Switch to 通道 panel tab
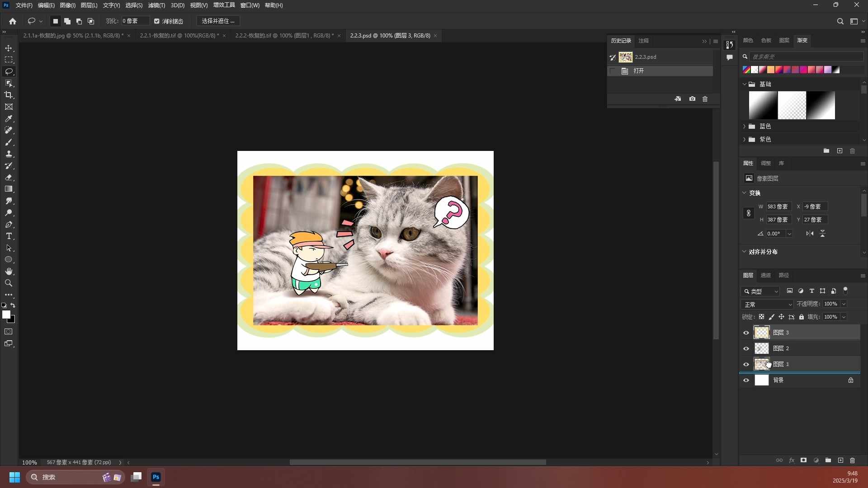Screen dimensions: 868x488 [765, 275]
